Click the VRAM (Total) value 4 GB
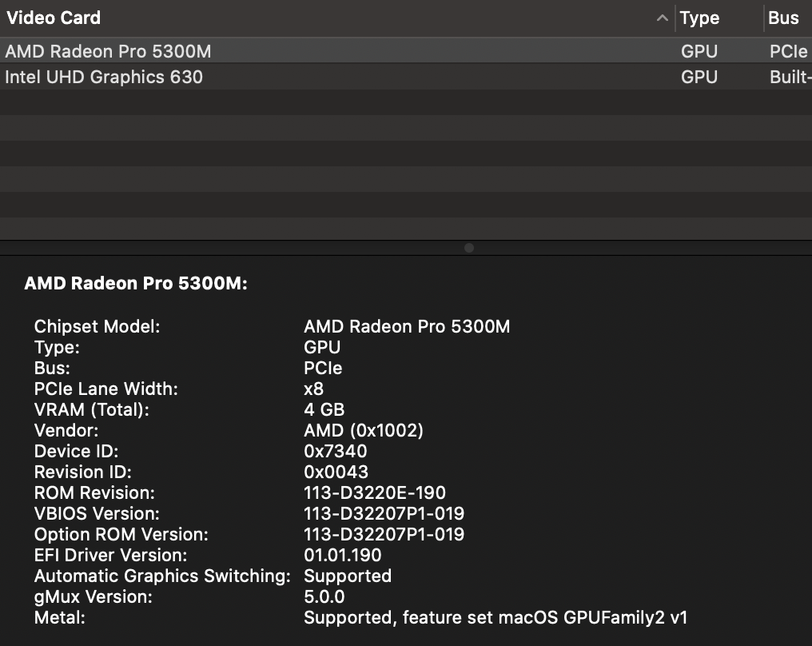The height and width of the screenshot is (646, 812). coord(324,410)
